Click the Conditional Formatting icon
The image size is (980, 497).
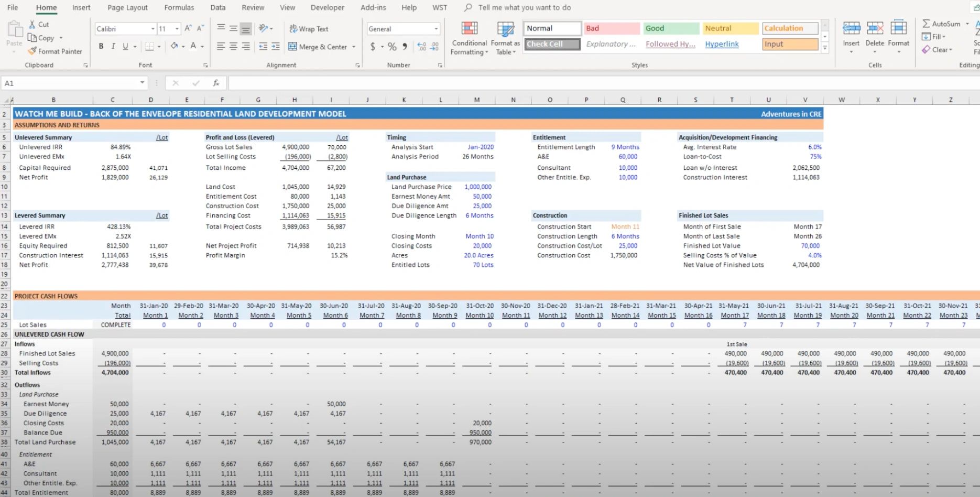469,29
